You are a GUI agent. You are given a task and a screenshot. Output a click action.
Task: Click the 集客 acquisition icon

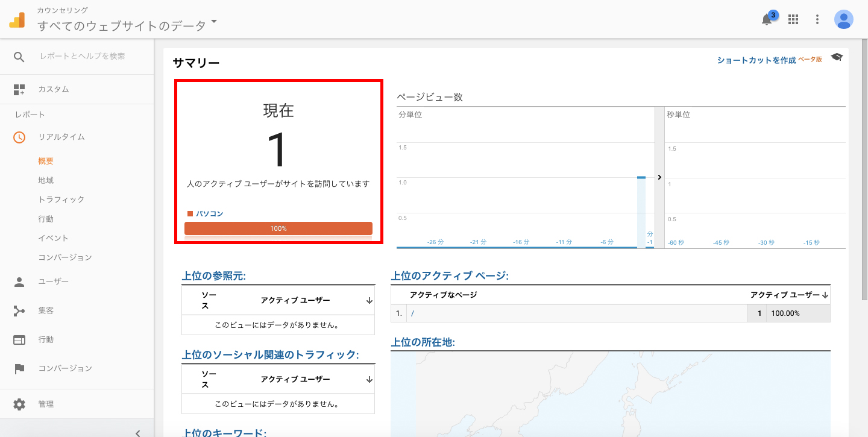point(19,310)
